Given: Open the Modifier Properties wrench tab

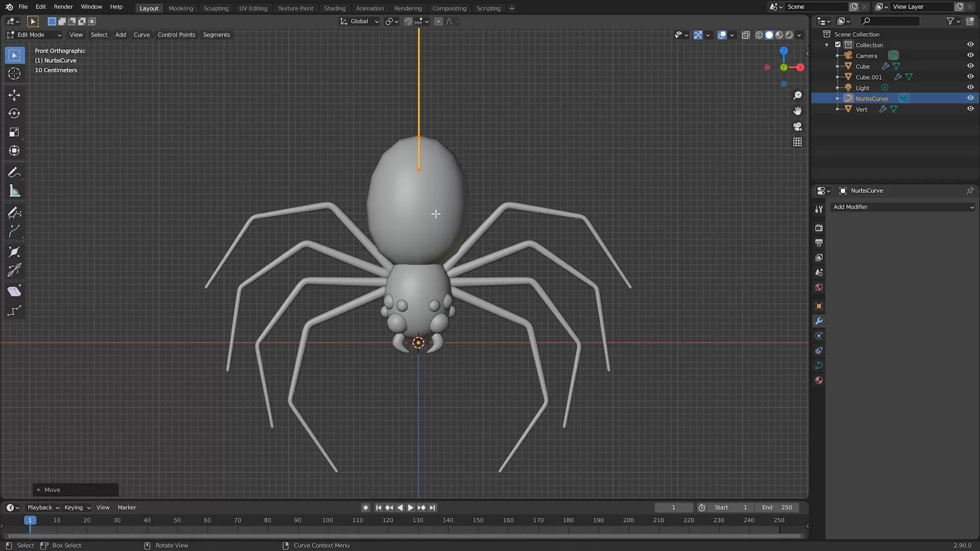Looking at the screenshot, I should click(x=819, y=321).
